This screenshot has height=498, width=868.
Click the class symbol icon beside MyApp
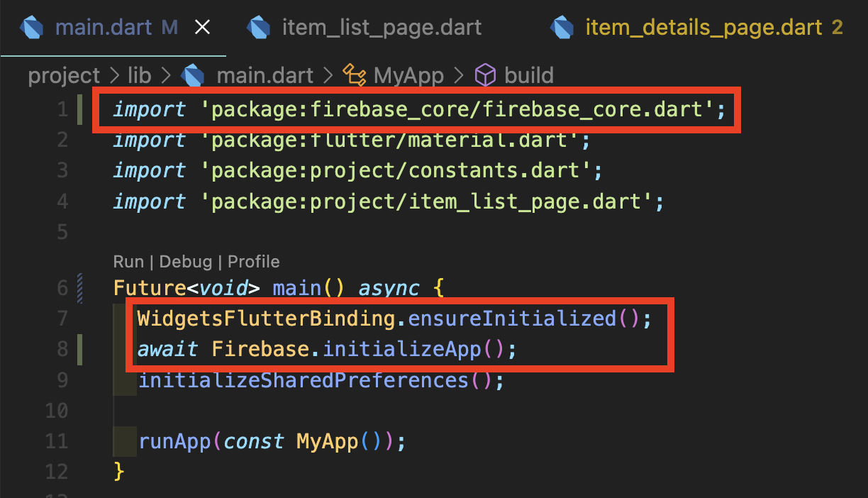[x=354, y=75]
